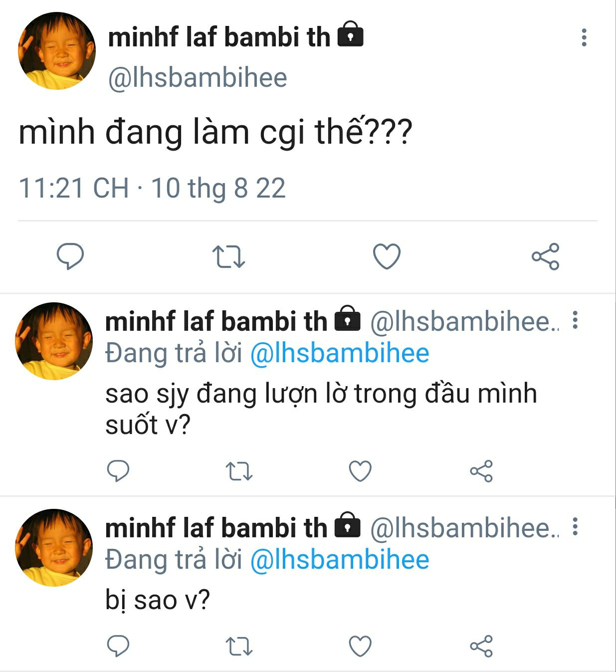Screen dimensions: 616x672
Task: Share the main tweet "mình đang làm cgi thế???"
Action: tap(545, 256)
